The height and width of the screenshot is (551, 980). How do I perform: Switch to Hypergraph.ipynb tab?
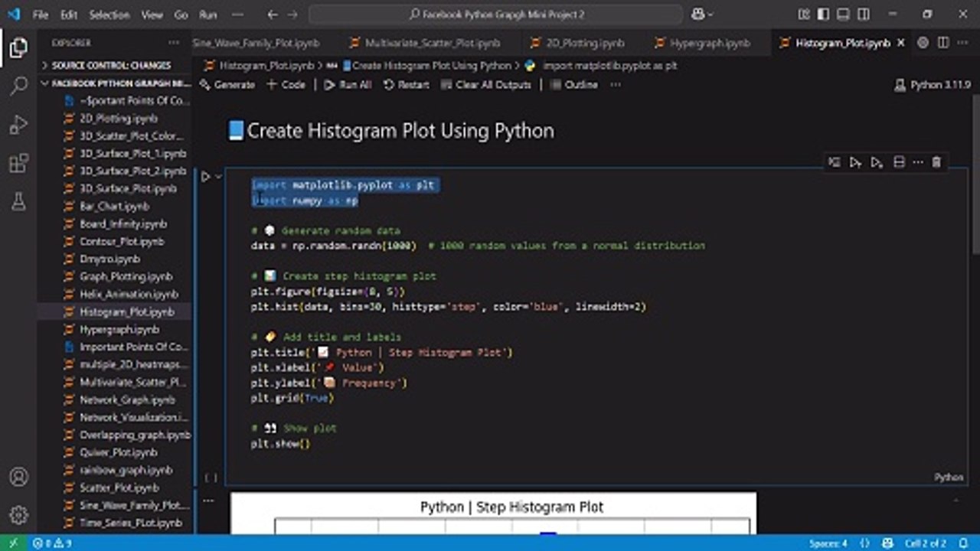704,43
